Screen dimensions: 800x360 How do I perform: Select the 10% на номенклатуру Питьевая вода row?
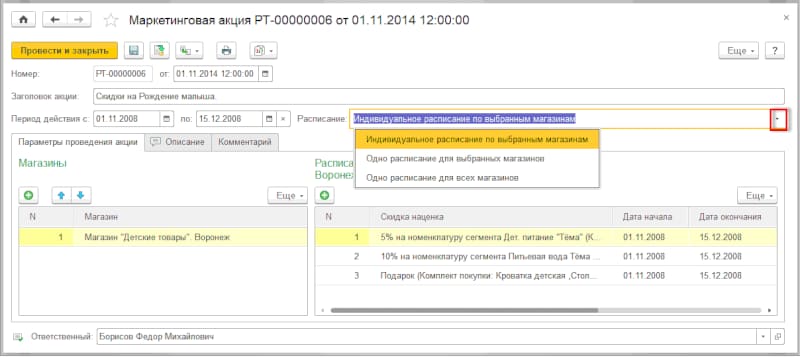(x=546, y=256)
